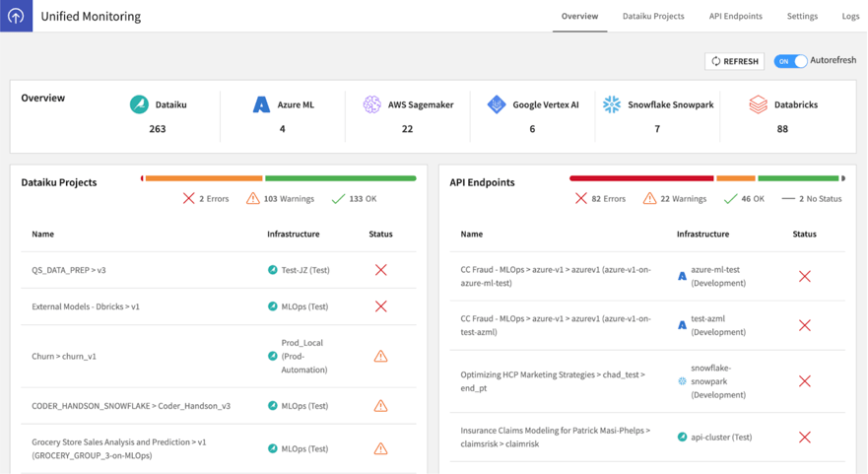Click the error icon for azure-ml-test endpoint row
Image resolution: width=868 pixels, height=474 pixels.
(805, 276)
